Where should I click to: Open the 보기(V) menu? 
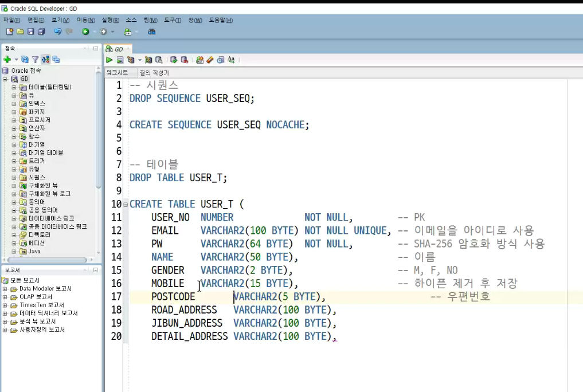pyautogui.click(x=60, y=20)
